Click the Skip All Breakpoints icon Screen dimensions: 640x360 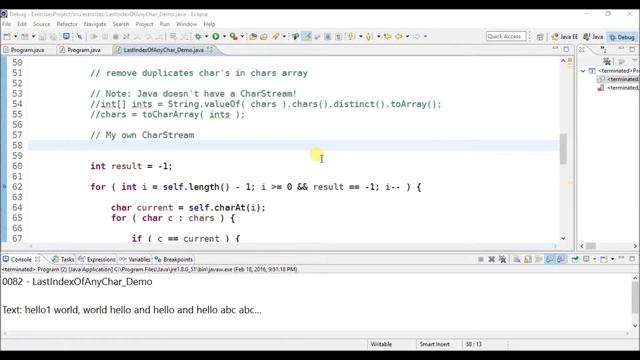click(x=80, y=36)
